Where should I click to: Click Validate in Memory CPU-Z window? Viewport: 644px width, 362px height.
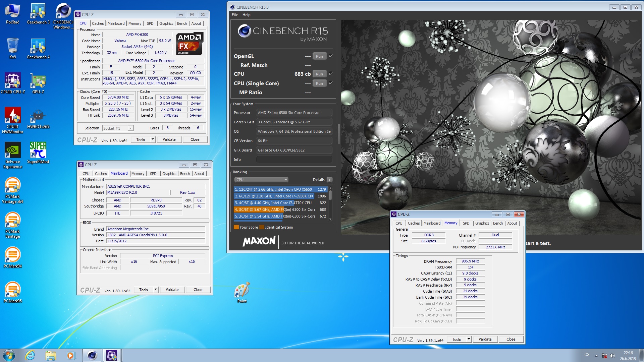(x=485, y=339)
